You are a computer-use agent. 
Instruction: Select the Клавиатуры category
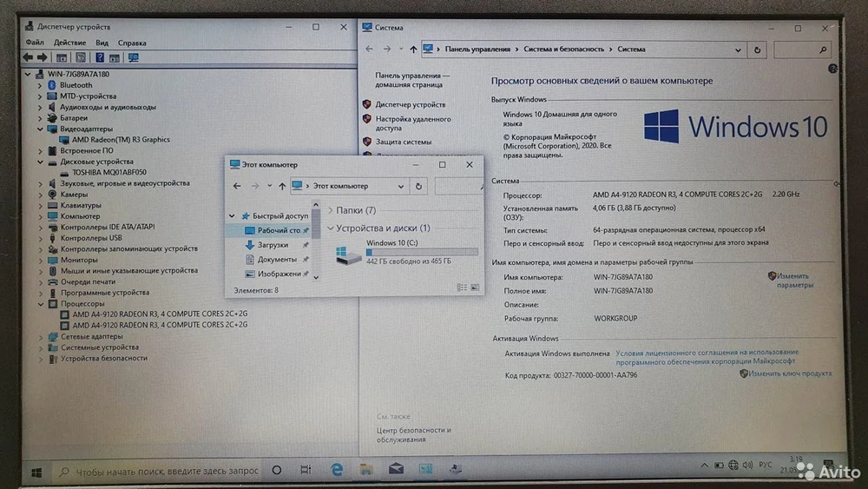coord(81,205)
